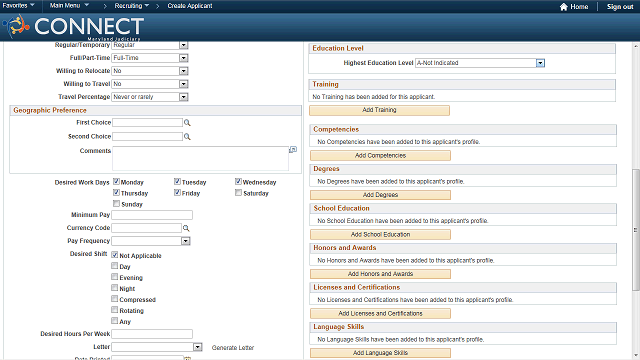Select 'No Training has been added' text
This screenshot has width=640, height=360.
373,97
